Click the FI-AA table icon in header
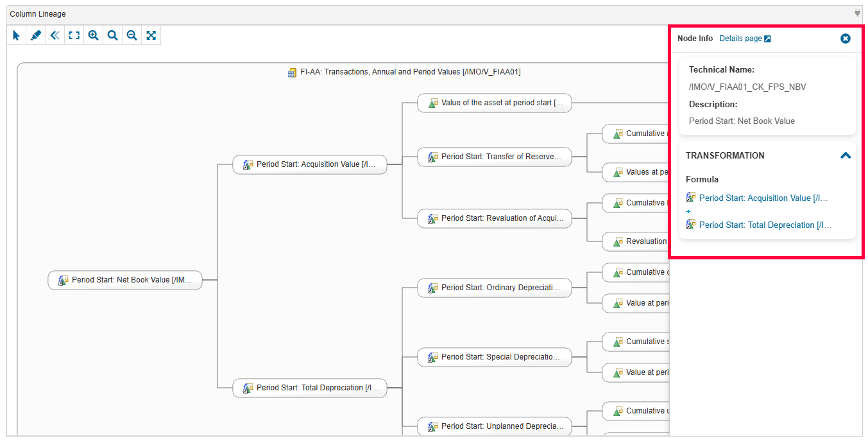The height and width of the screenshot is (443, 868). 293,72
